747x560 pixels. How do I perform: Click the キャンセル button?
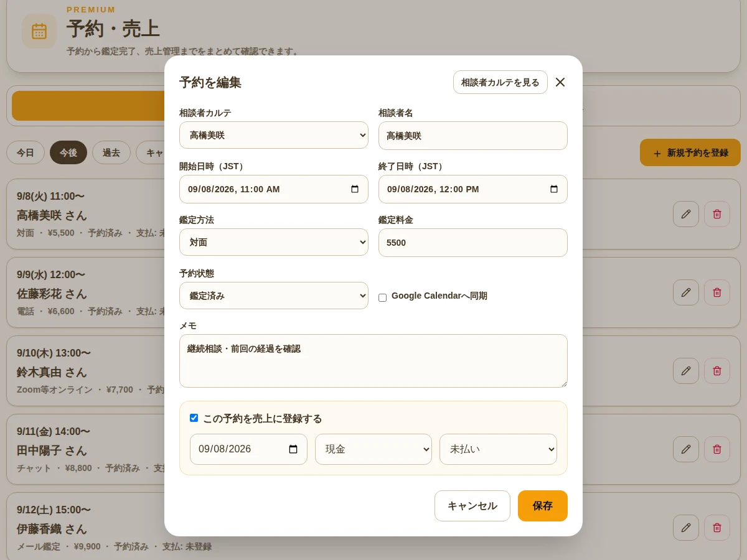click(x=472, y=506)
